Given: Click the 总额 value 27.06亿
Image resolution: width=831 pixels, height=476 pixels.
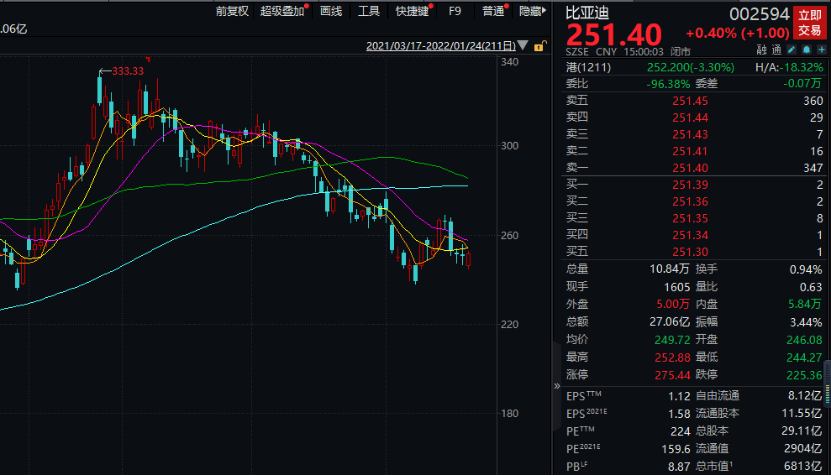Looking at the screenshot, I should click(670, 322).
